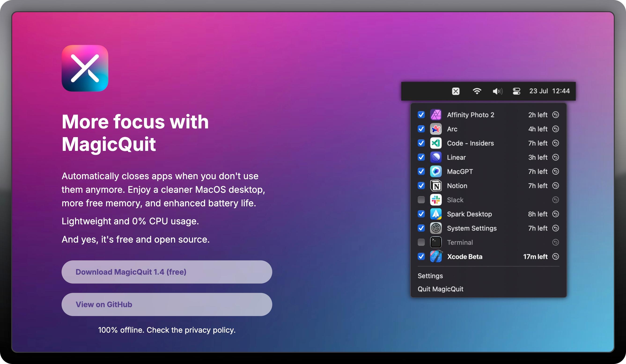Image resolution: width=626 pixels, height=364 pixels.
Task: Click the '2h left' time for Affinity Photo
Action: point(538,115)
